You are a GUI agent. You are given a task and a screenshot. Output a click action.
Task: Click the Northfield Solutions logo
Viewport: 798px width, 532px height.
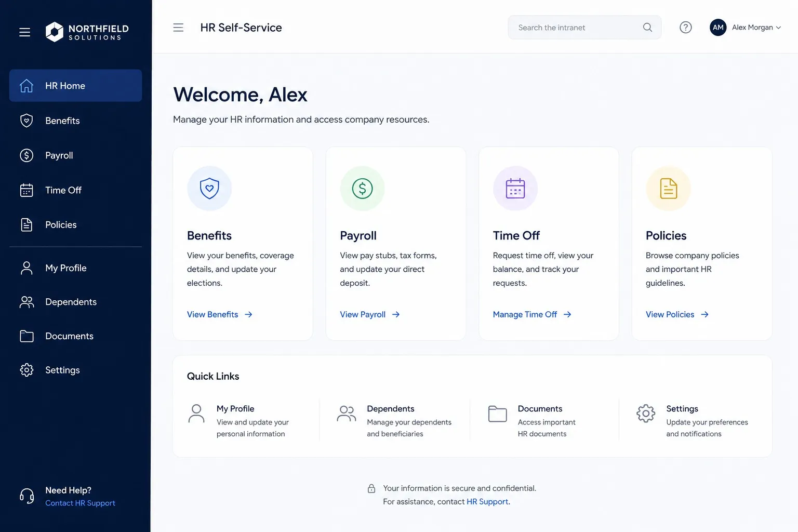(87, 32)
